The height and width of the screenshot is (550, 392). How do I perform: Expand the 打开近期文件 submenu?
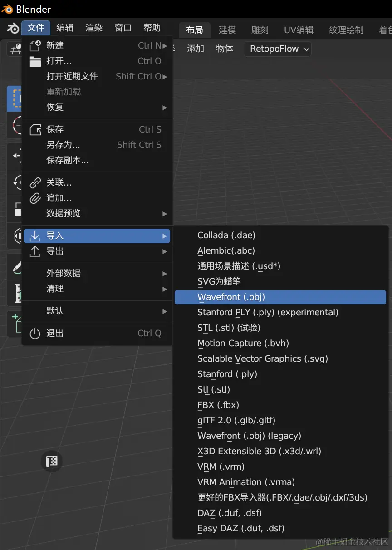[x=97, y=76]
